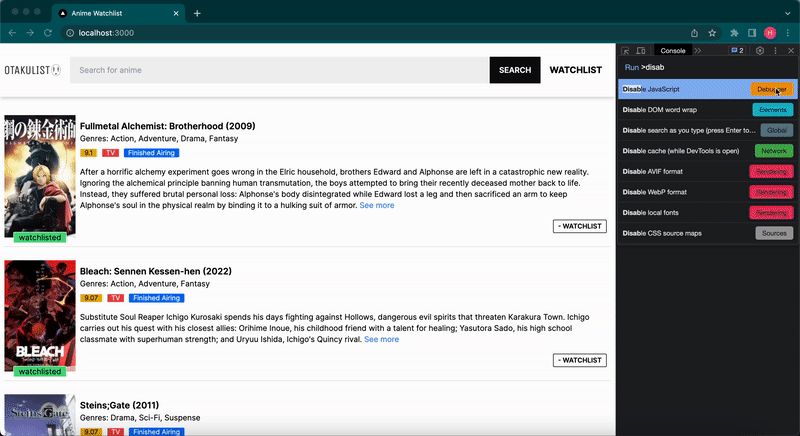
Task: Click the teal Elements tag
Action: (x=772, y=110)
